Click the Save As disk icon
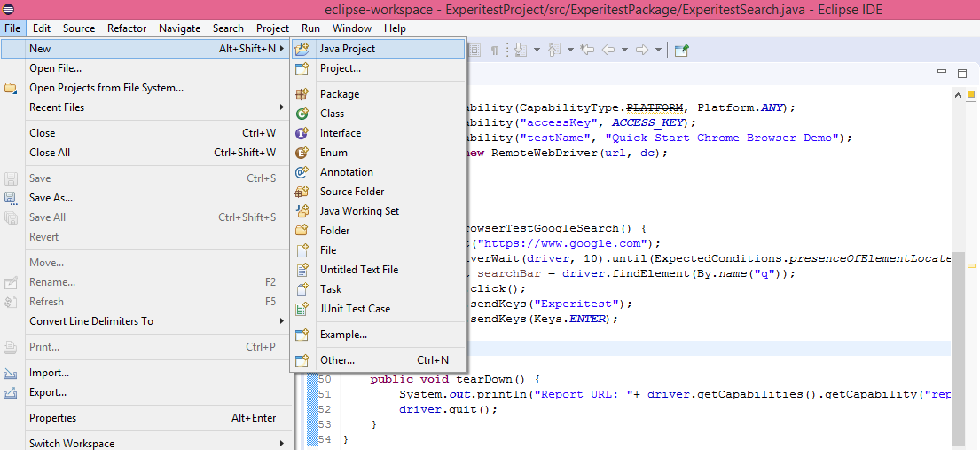Viewport: 980px width, 450px height. (11, 198)
